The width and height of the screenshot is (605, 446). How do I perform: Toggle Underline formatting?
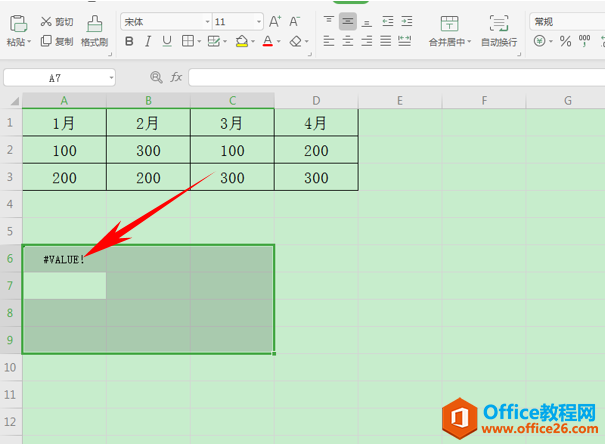point(167,41)
